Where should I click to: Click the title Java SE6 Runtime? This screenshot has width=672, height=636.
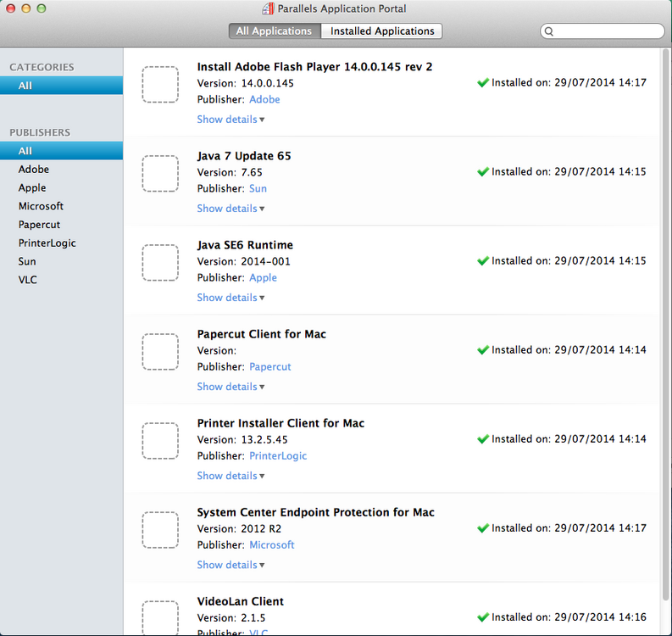pos(245,245)
